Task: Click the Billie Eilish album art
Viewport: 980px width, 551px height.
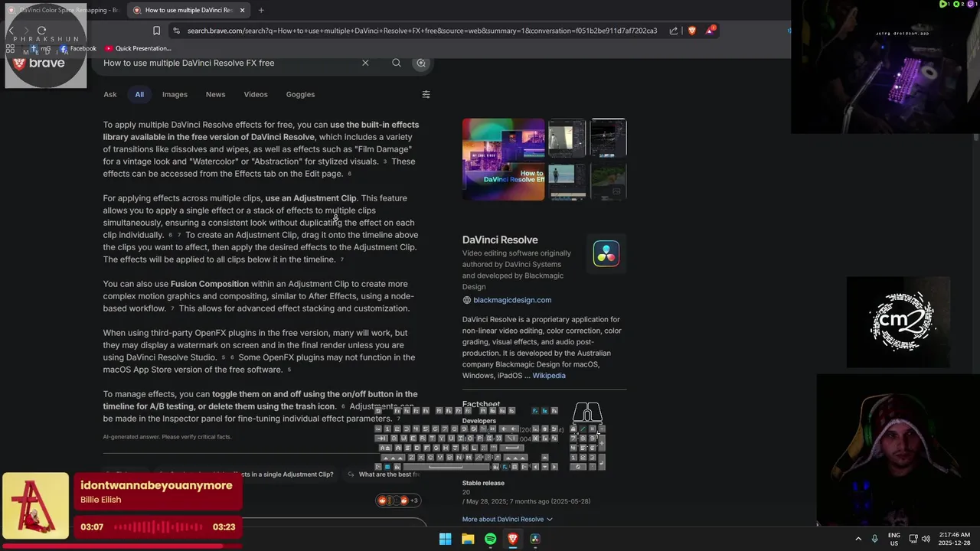Action: click(35, 505)
